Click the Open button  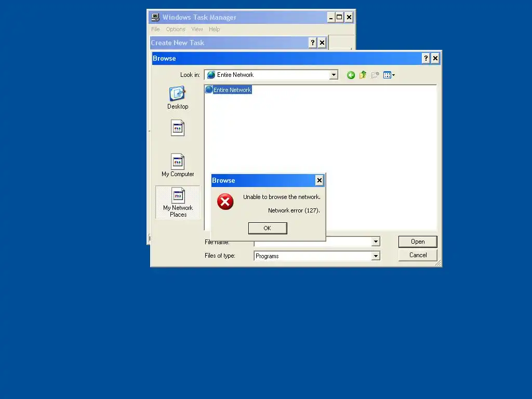coord(418,242)
